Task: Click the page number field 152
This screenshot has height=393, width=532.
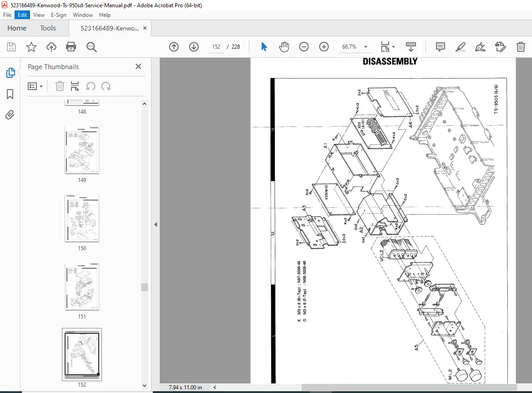Action: pos(216,47)
